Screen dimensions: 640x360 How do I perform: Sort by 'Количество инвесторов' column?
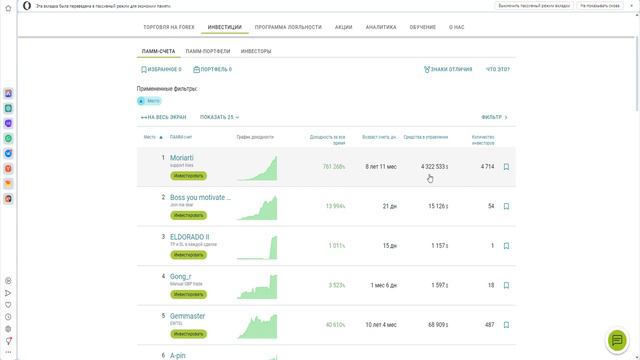pyautogui.click(x=483, y=140)
